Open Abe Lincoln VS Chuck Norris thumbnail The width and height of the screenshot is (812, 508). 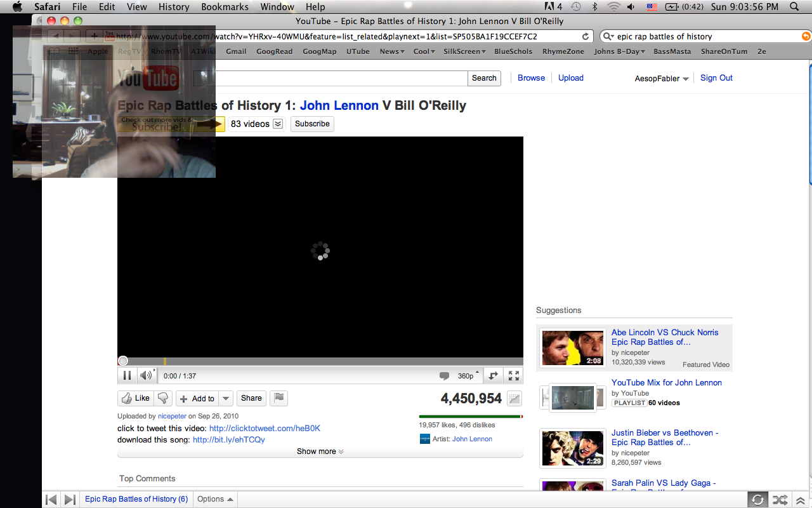(x=572, y=347)
